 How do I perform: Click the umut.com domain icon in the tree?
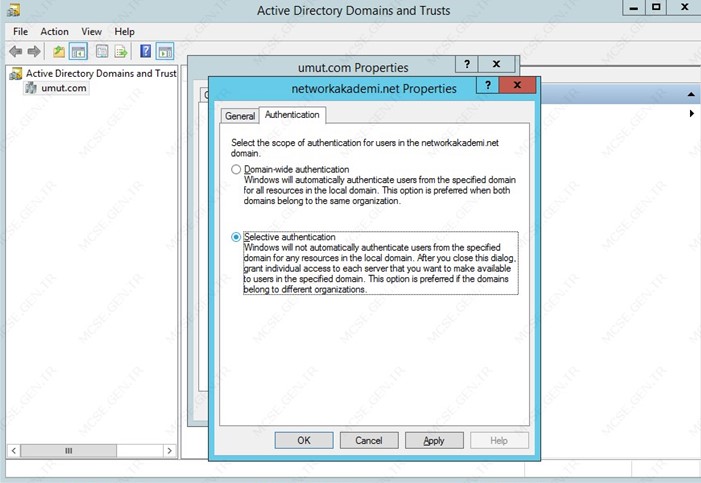31,88
